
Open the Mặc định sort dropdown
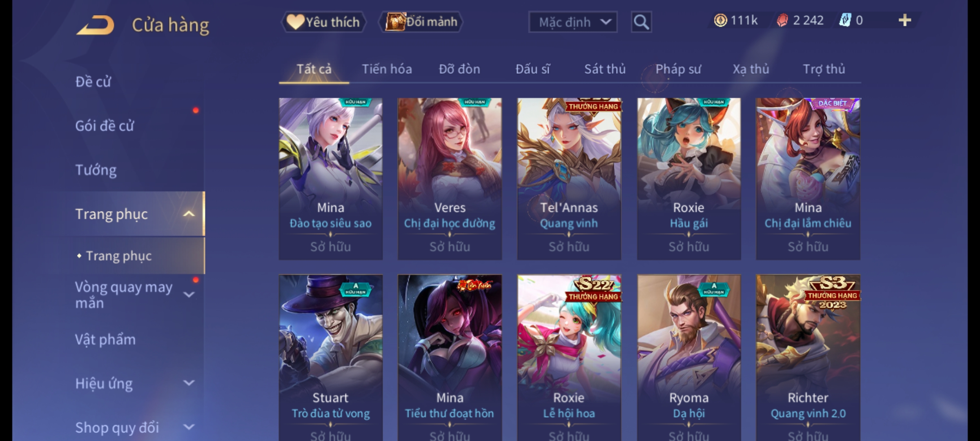(572, 22)
